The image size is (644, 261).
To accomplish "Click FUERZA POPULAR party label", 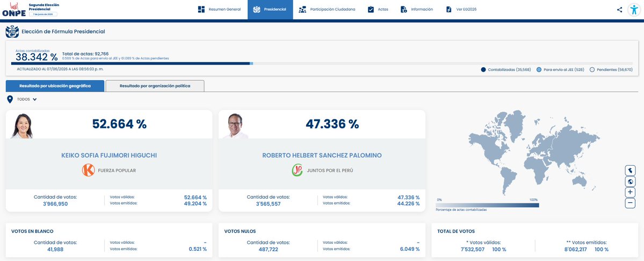I will tap(117, 171).
